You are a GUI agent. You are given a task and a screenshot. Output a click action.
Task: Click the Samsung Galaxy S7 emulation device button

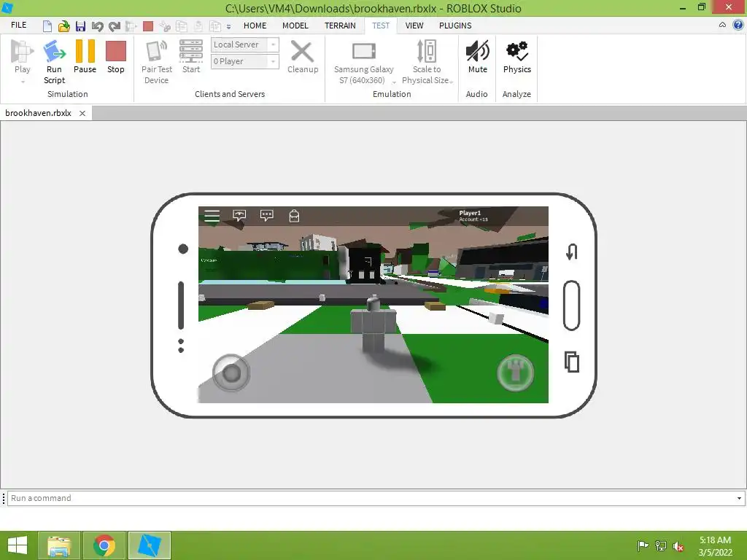point(363,62)
